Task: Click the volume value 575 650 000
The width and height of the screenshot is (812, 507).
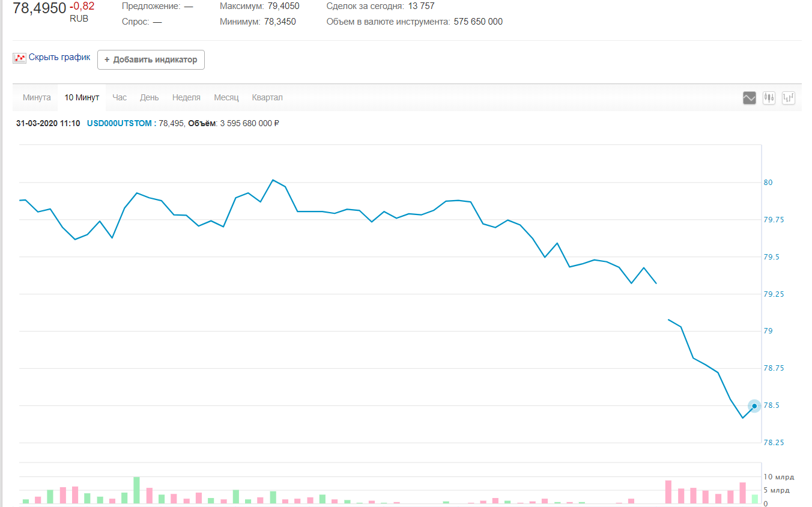Action: pos(478,22)
